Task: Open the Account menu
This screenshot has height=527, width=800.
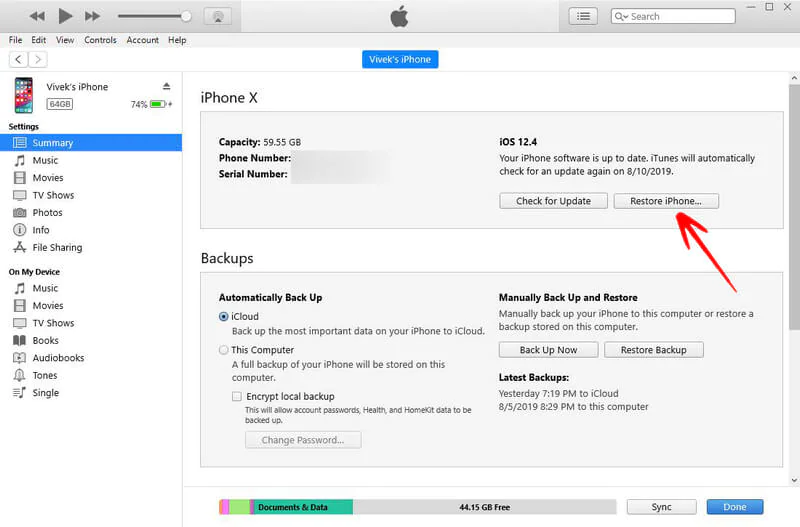Action: [142, 40]
